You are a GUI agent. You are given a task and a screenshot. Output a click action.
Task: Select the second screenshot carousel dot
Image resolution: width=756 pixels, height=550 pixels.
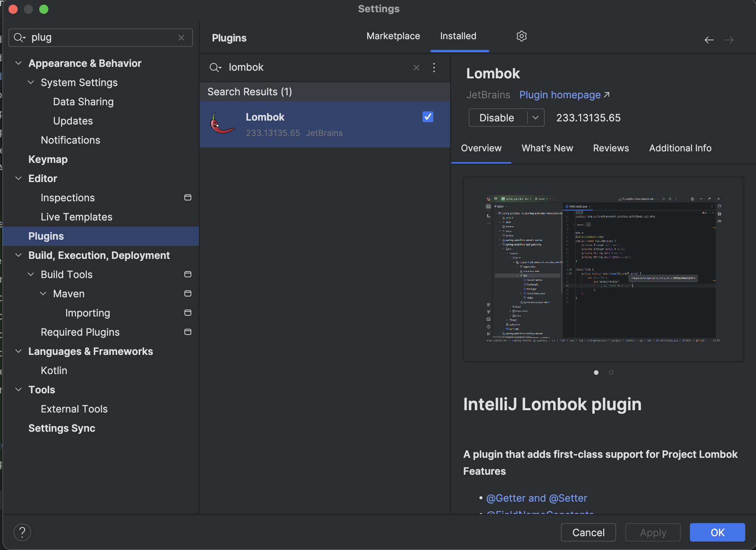611,372
